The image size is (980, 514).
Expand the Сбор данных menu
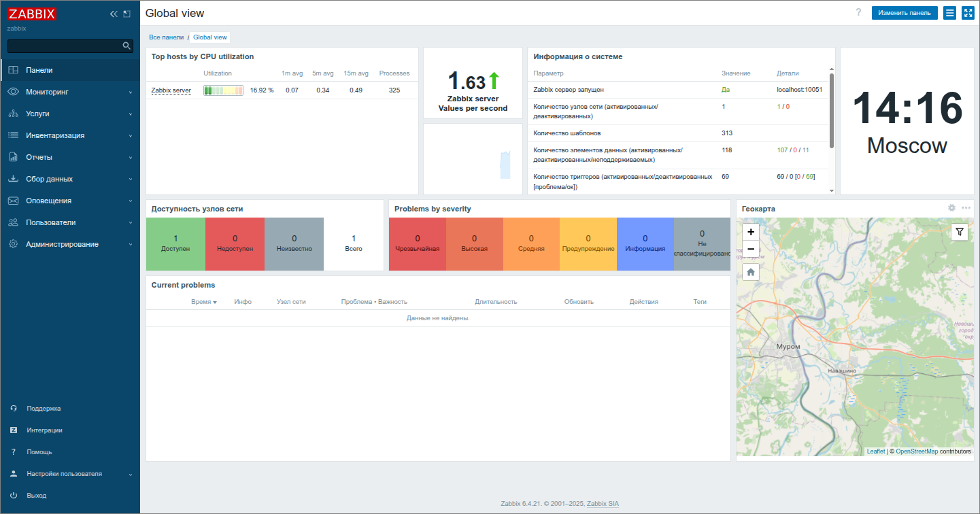tap(70, 179)
